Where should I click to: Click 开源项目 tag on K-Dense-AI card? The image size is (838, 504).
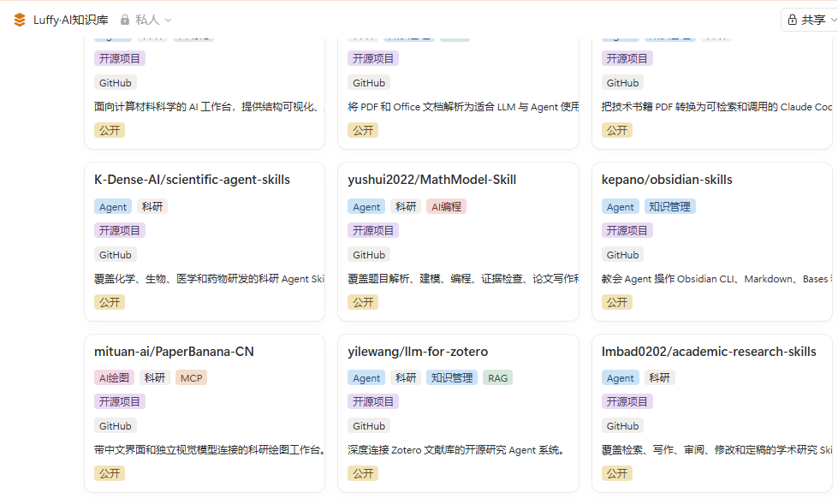pos(120,230)
